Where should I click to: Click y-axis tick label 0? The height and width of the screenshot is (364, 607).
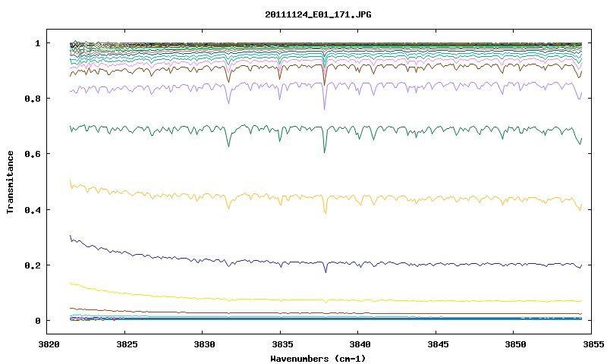(x=37, y=321)
